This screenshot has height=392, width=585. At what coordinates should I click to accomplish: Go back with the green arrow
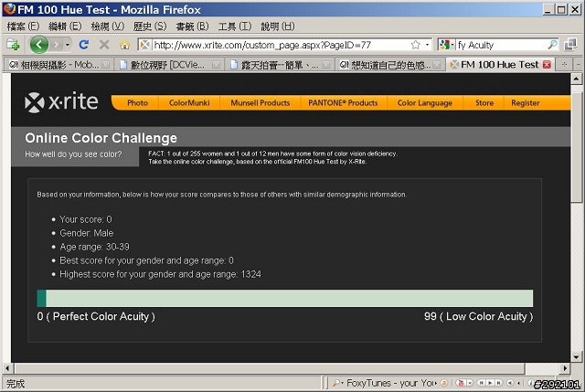tap(38, 45)
